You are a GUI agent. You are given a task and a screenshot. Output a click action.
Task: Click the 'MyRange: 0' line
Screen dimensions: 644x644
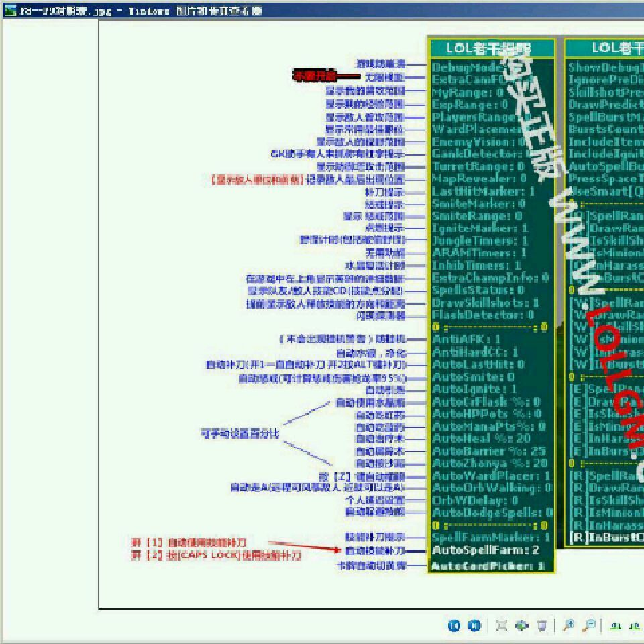tap(468, 93)
